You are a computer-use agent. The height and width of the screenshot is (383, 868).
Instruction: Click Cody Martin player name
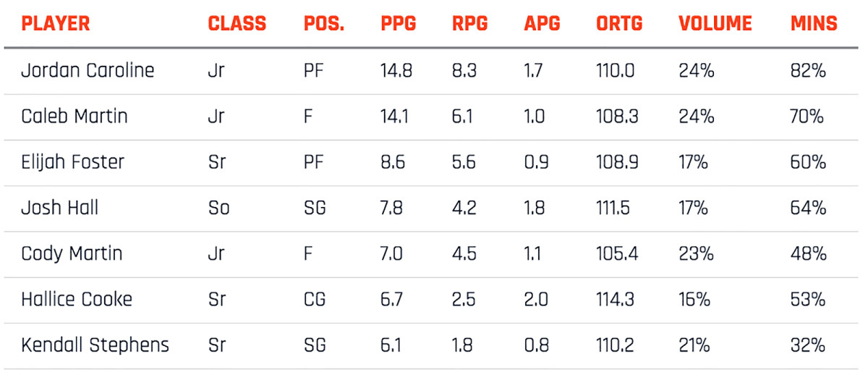coord(72,254)
